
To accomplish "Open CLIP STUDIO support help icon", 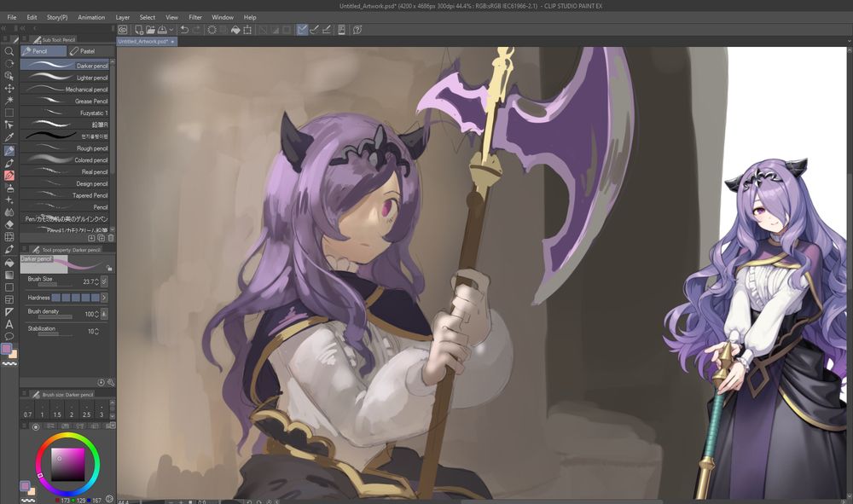I will [x=357, y=30].
